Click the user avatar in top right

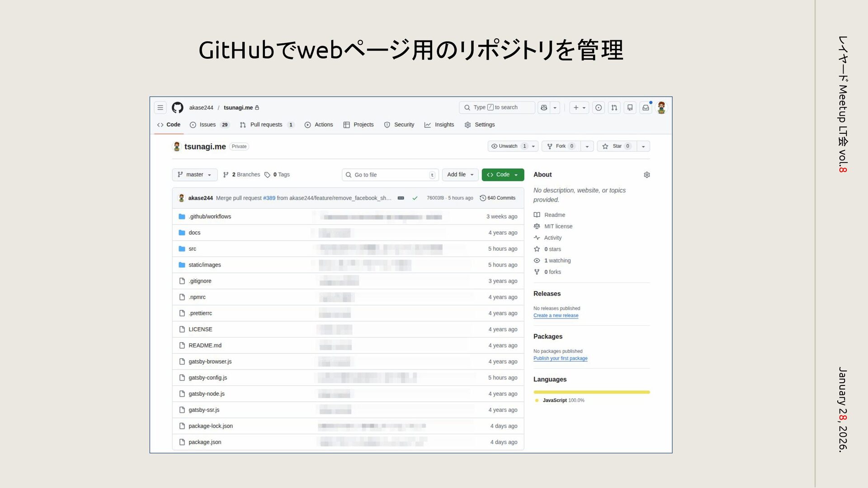coord(661,108)
